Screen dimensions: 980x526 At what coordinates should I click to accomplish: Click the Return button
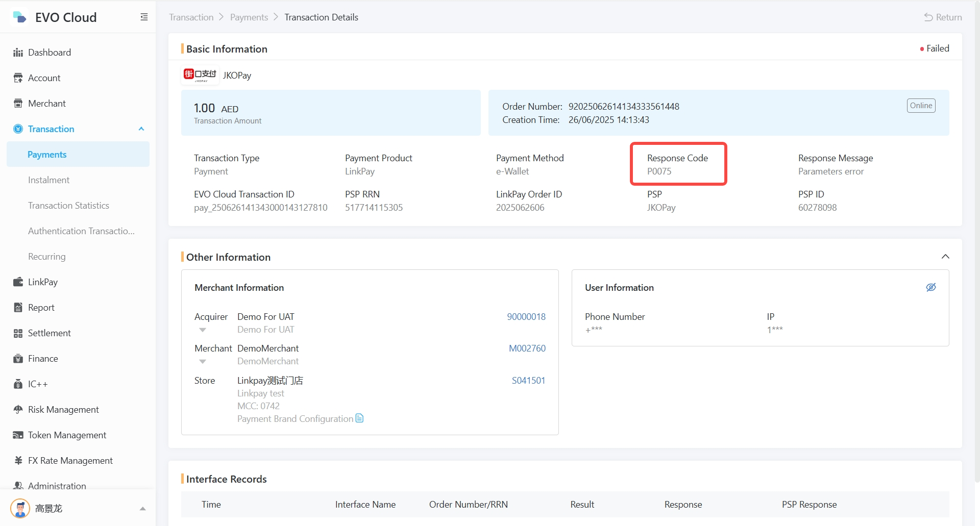943,17
